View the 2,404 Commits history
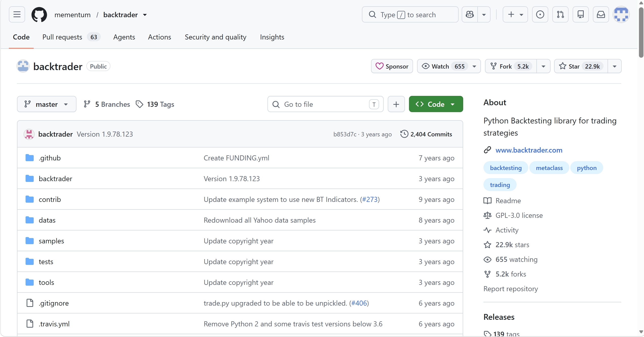Image resolution: width=644 pixels, height=337 pixels. 426,134
